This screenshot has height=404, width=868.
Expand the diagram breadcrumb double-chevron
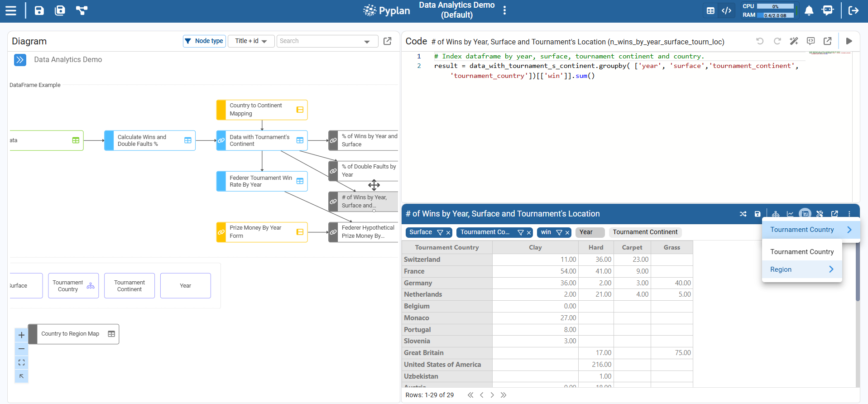pyautogui.click(x=20, y=60)
